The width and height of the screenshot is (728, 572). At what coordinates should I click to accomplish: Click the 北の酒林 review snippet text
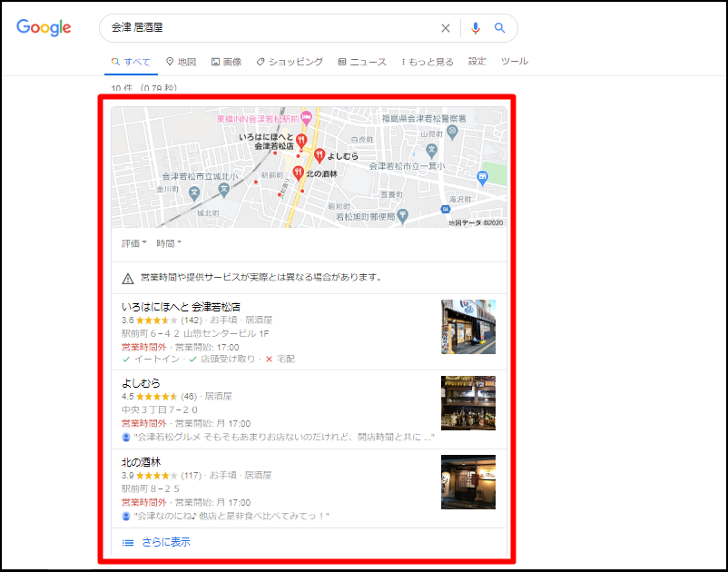pyautogui.click(x=231, y=516)
